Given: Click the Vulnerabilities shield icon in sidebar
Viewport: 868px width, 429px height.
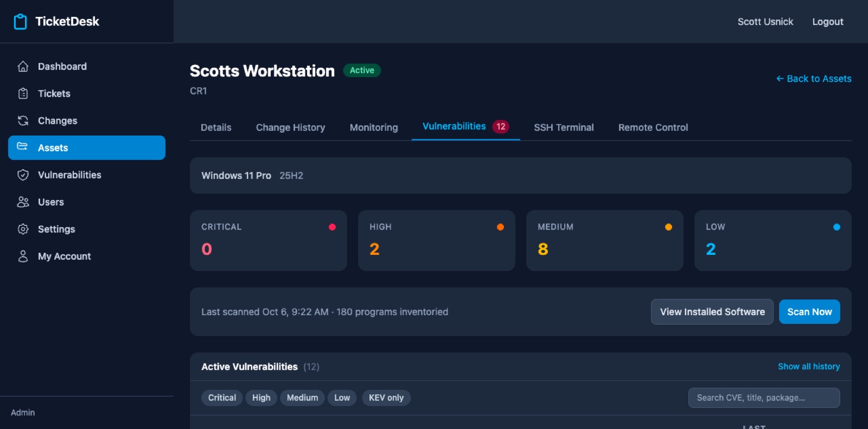Looking at the screenshot, I should pos(23,175).
